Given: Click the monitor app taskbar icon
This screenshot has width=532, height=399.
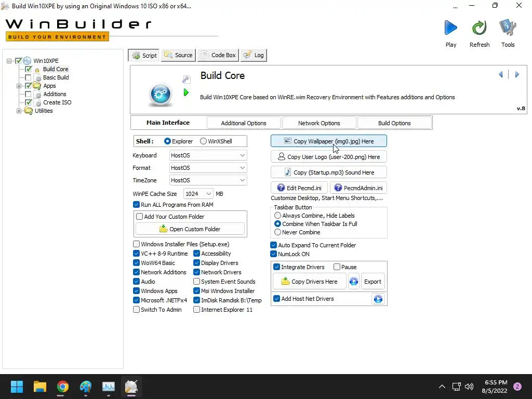Looking at the screenshot, I should tap(109, 387).
